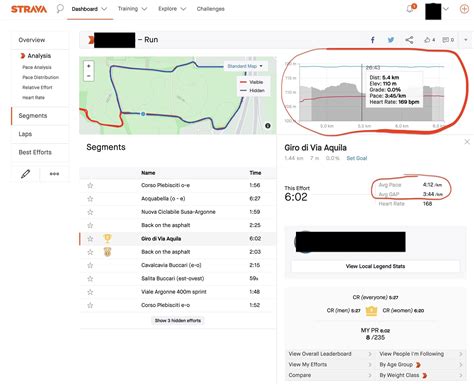Share activity on Facebook

click(x=373, y=40)
